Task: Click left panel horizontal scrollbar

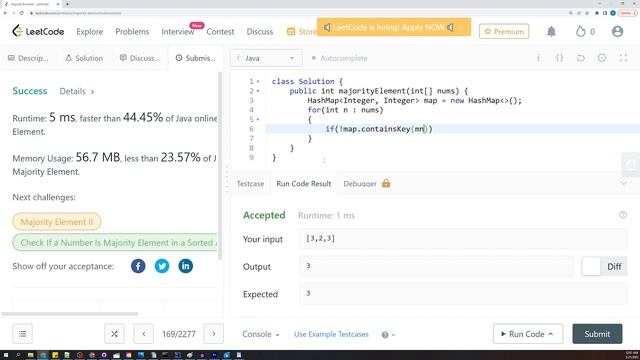Action: click(69, 314)
